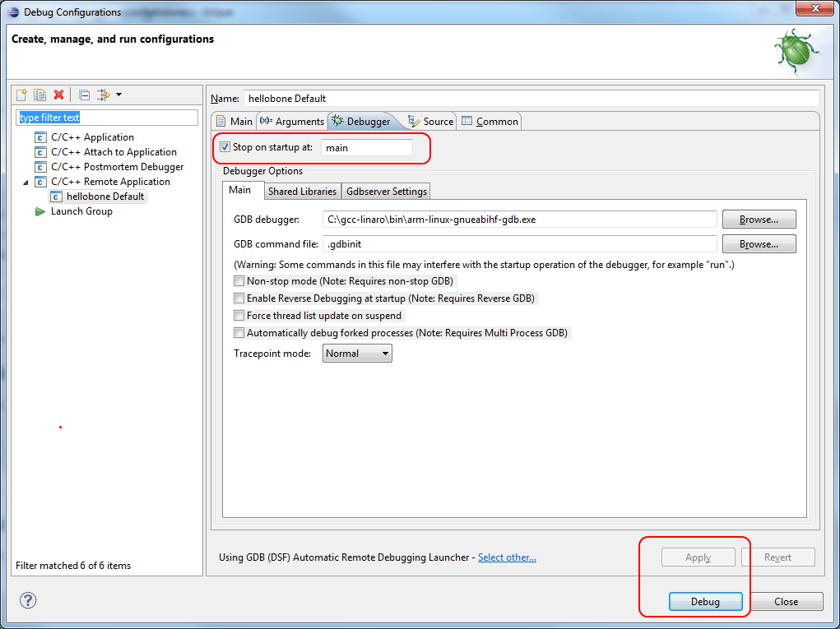Enable Non-stop mode option
The height and width of the screenshot is (629, 840).
pyautogui.click(x=239, y=280)
